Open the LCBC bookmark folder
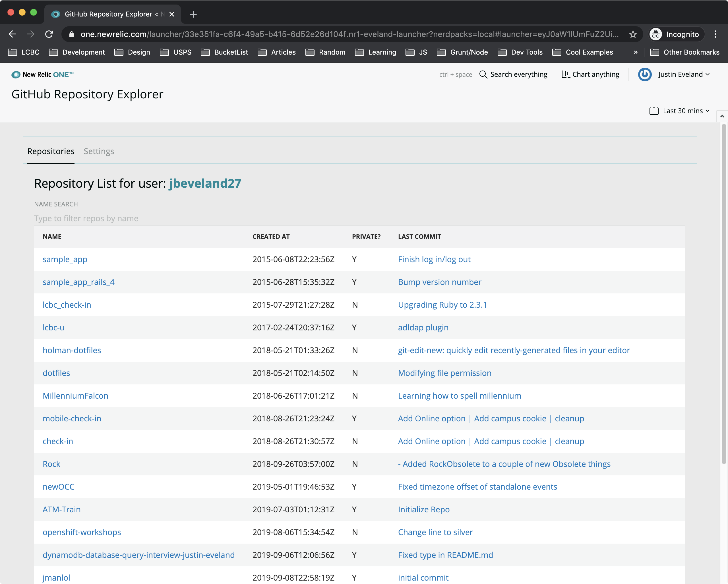The image size is (728, 584). tap(24, 52)
